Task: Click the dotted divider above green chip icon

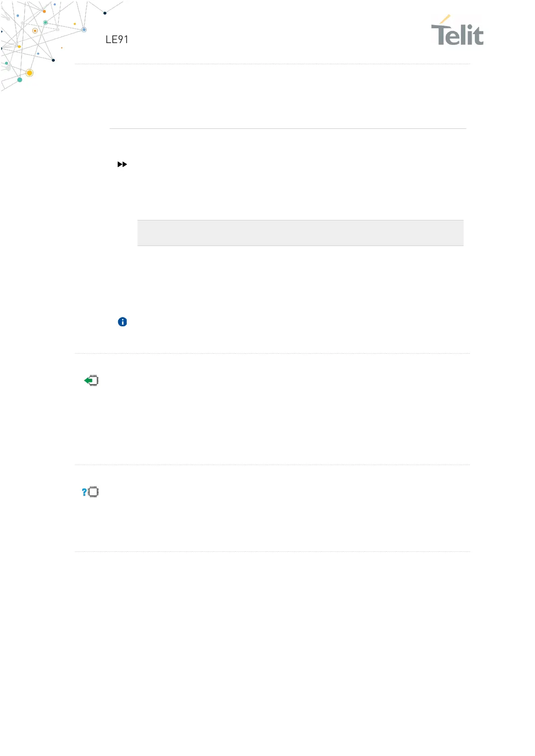Action: coord(272,354)
